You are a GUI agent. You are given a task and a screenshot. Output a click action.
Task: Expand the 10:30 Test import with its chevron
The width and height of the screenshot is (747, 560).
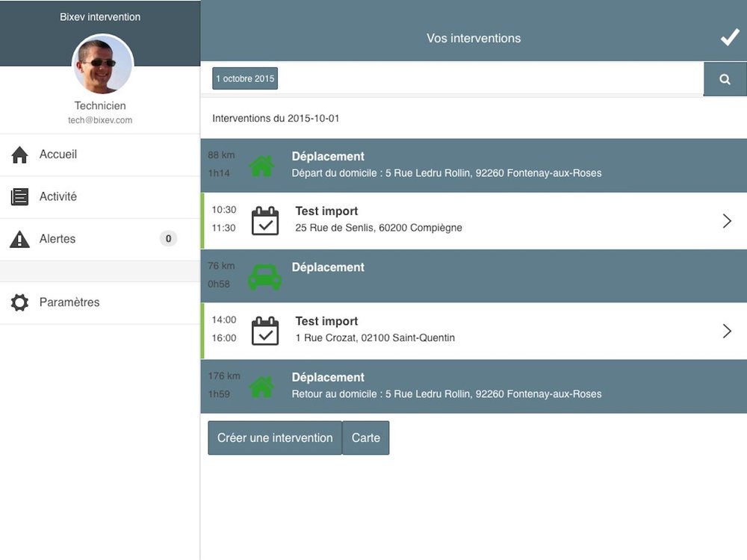coord(727,220)
